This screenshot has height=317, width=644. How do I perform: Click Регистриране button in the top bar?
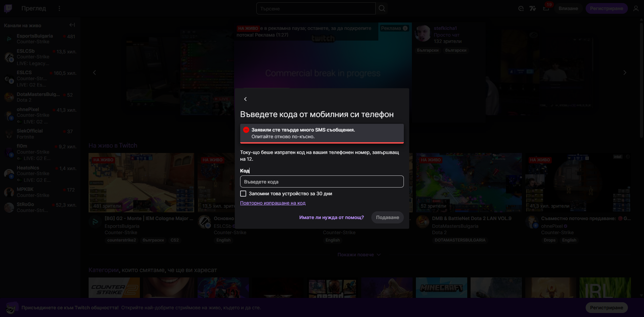[x=606, y=8]
